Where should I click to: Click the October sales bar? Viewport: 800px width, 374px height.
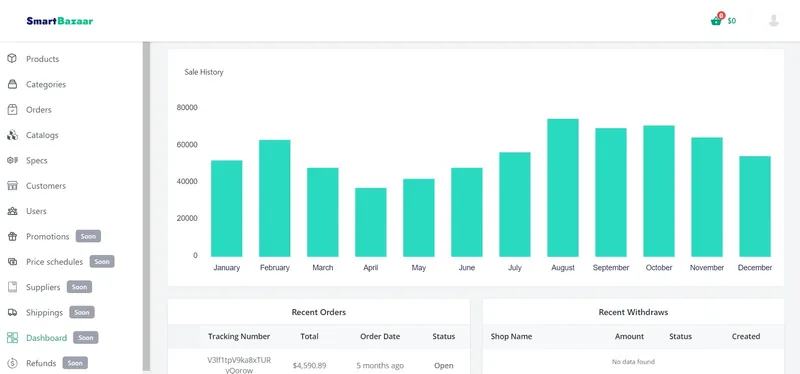point(659,191)
